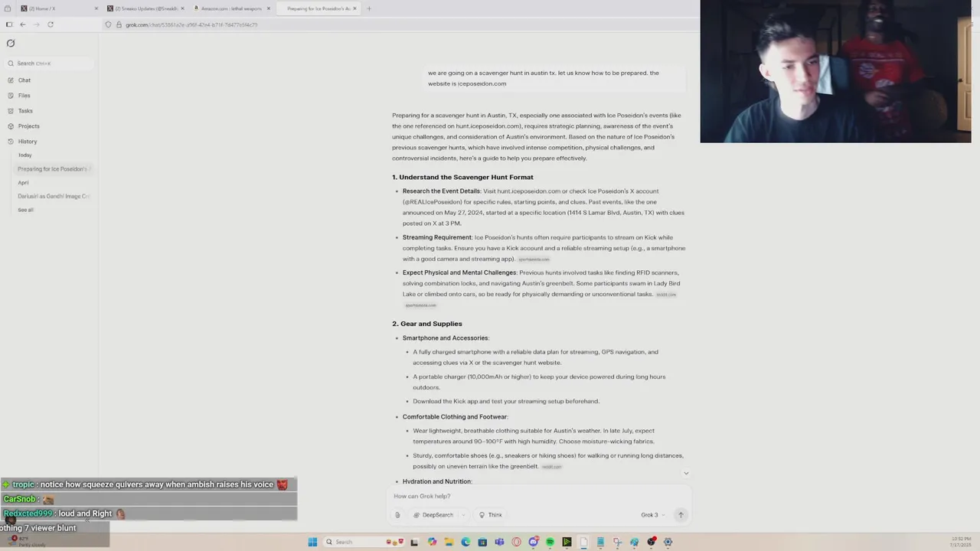Open Microsoft Store from taskbar

(x=482, y=542)
